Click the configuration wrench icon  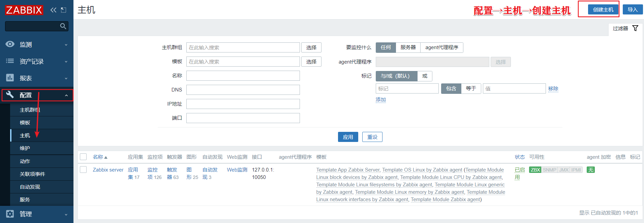coord(10,95)
